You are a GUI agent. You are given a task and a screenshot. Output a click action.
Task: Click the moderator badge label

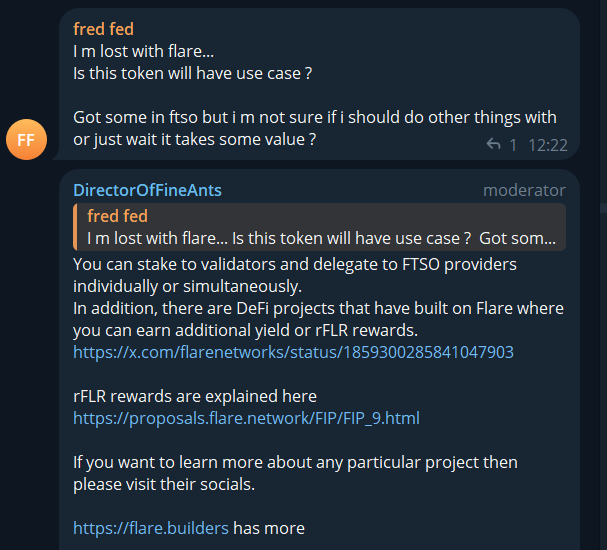click(524, 190)
